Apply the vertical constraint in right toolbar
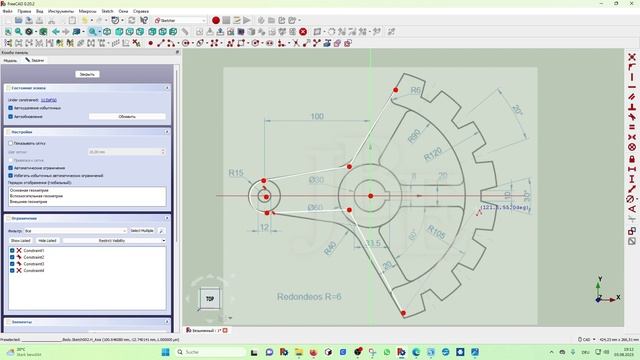Image resolution: width=640 pixels, height=360 pixels. [x=632, y=77]
